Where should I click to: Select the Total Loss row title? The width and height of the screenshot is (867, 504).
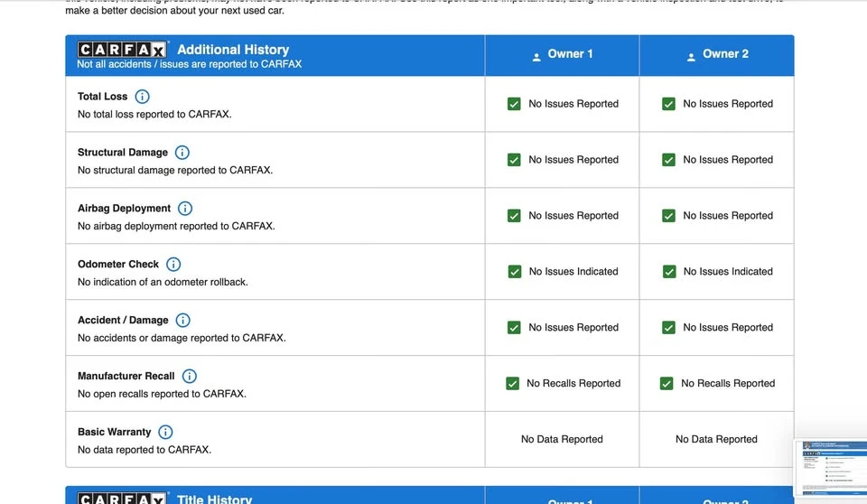(102, 97)
